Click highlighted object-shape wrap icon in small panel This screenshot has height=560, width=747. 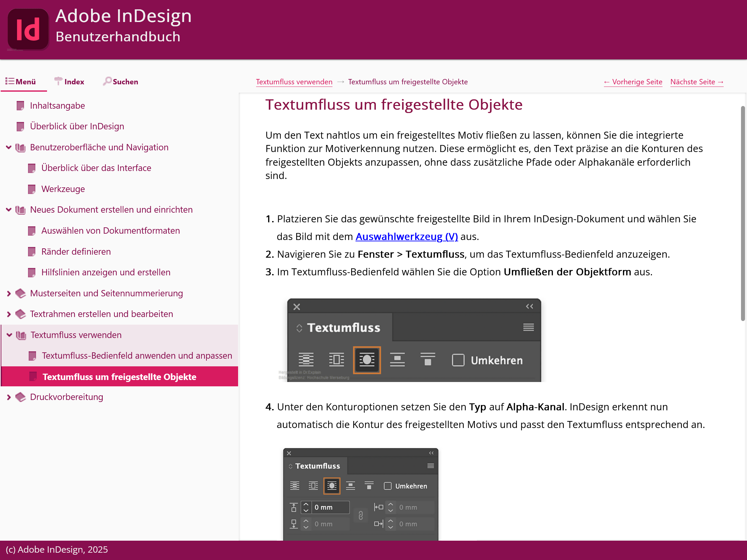[331, 486]
